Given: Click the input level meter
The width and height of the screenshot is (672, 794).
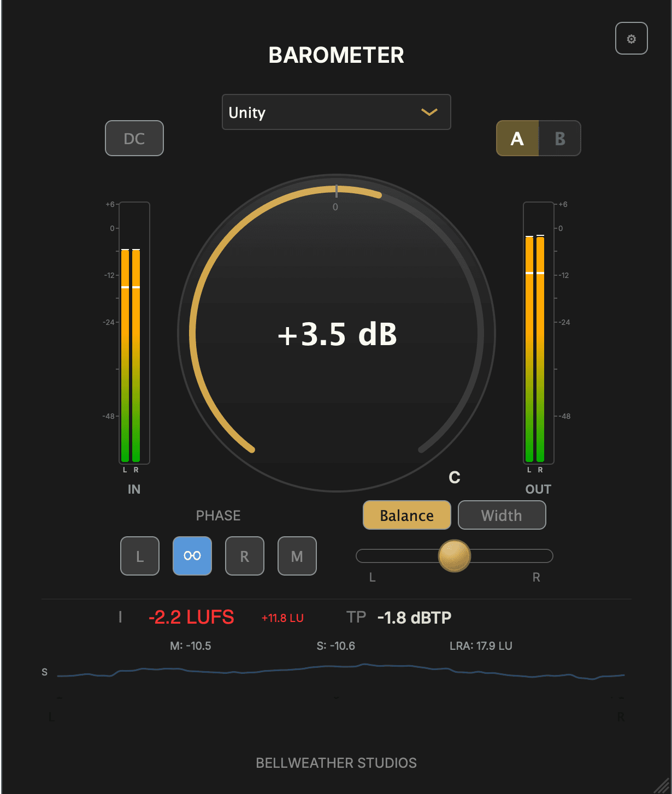Looking at the screenshot, I should [x=134, y=333].
